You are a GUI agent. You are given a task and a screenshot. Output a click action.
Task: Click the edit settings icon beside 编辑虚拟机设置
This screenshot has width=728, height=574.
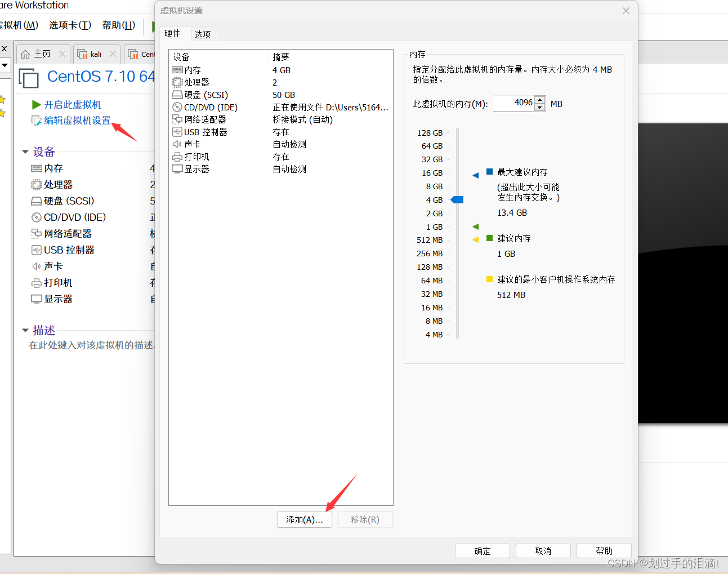[x=37, y=121]
